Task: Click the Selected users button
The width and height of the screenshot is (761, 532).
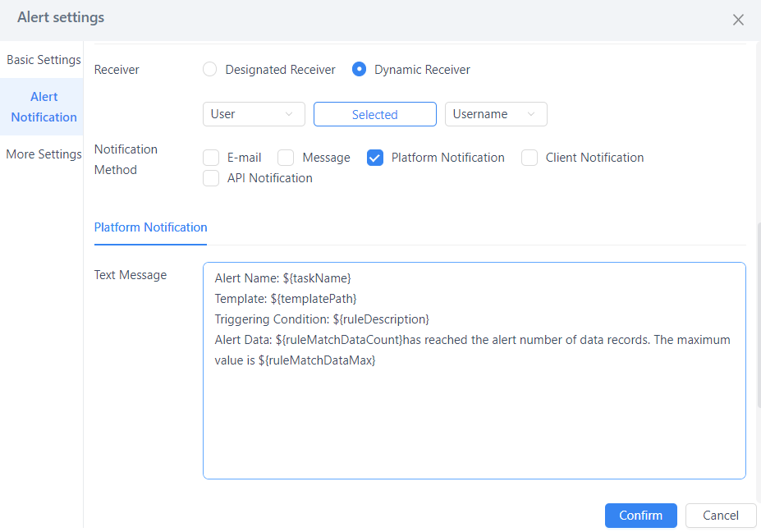Action: tap(374, 114)
